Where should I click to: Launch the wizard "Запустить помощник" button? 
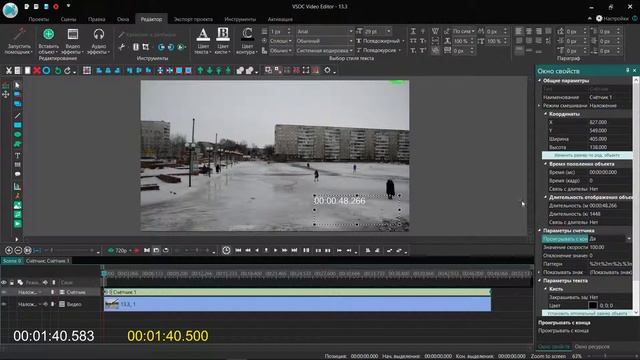tap(19, 41)
